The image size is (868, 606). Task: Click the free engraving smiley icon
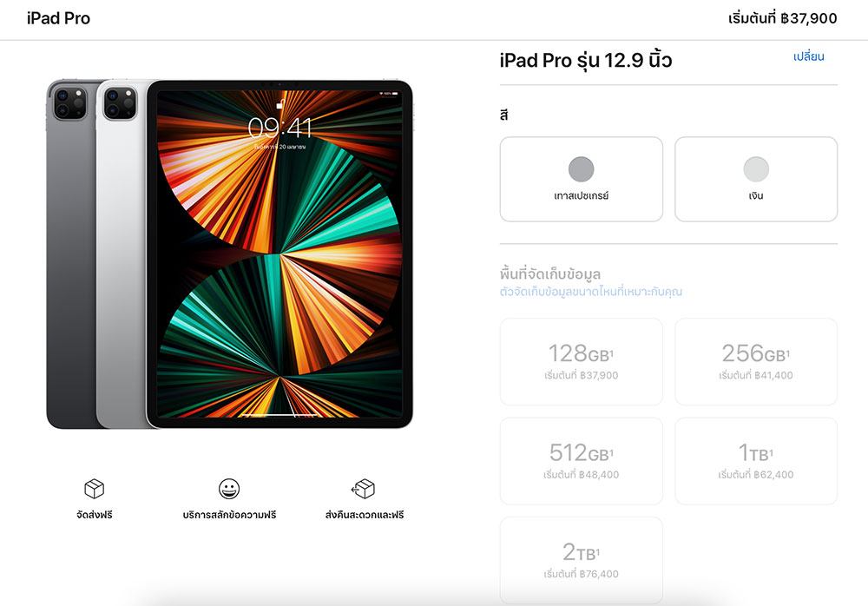point(228,489)
